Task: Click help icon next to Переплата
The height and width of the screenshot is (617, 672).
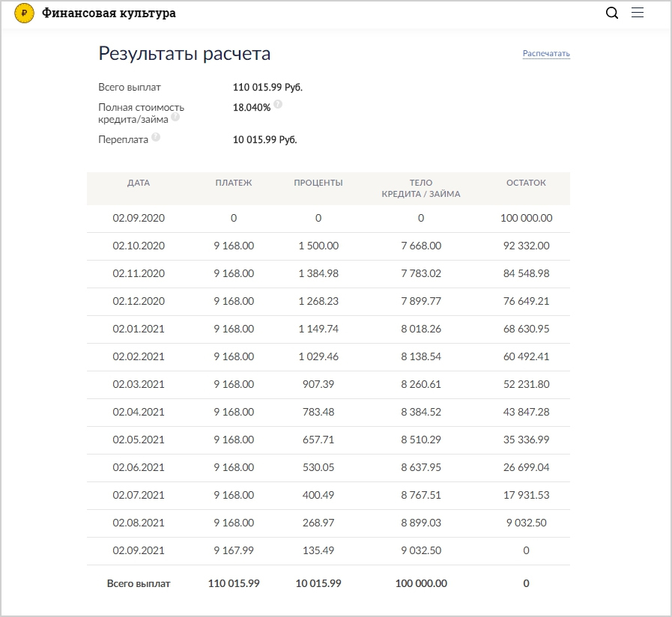Action: click(156, 137)
